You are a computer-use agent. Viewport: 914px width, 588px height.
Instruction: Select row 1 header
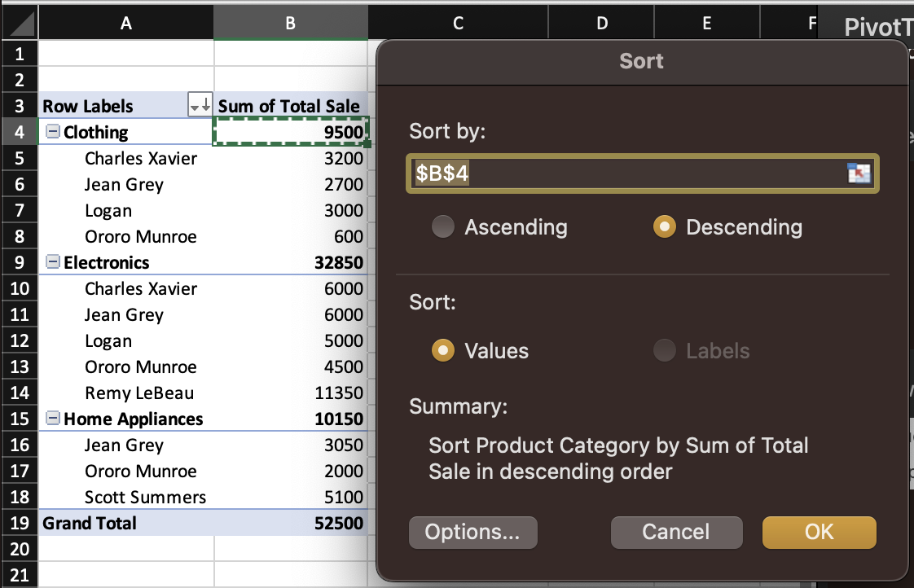20,54
